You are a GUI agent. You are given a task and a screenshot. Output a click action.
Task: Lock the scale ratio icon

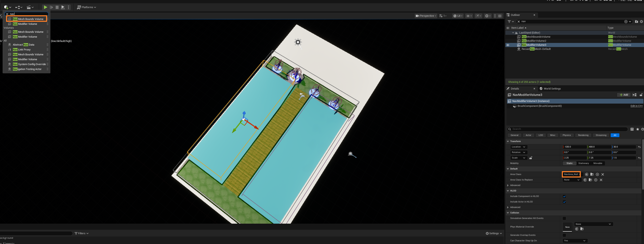[x=531, y=158]
